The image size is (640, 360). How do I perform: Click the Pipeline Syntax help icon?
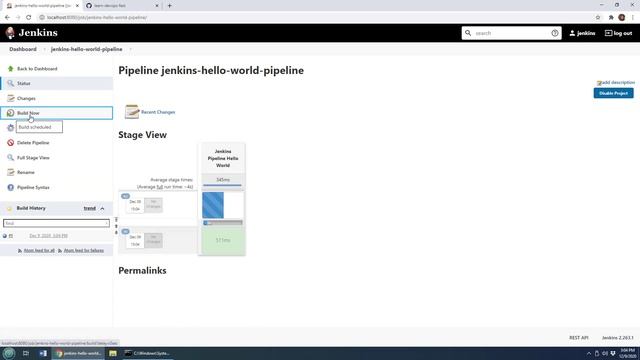pos(11,187)
